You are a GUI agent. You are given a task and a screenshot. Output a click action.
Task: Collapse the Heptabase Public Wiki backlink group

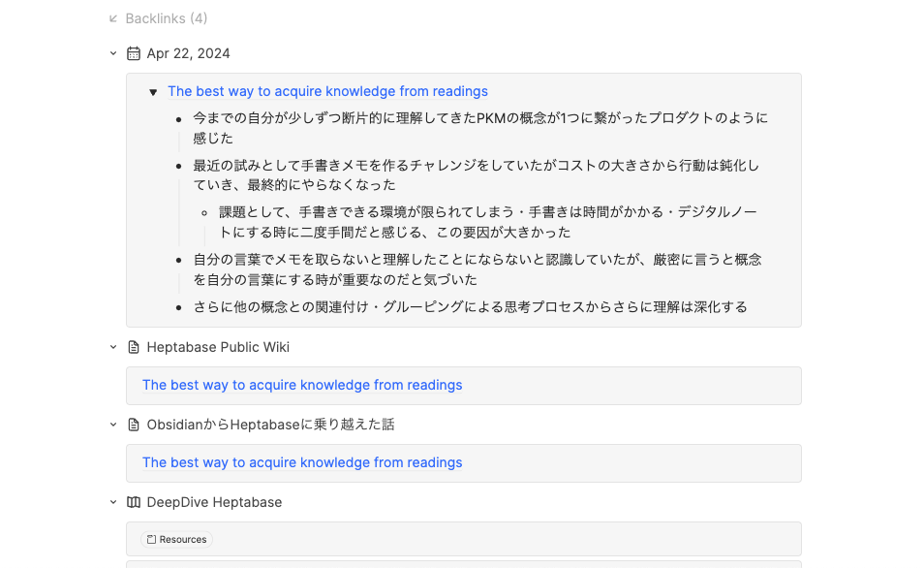[x=113, y=347]
